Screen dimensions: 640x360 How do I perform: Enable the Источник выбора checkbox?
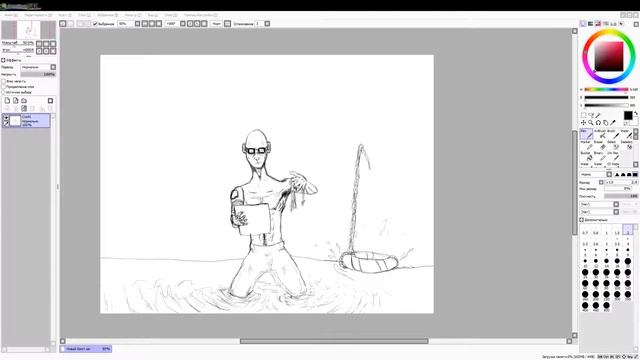pos(4,92)
